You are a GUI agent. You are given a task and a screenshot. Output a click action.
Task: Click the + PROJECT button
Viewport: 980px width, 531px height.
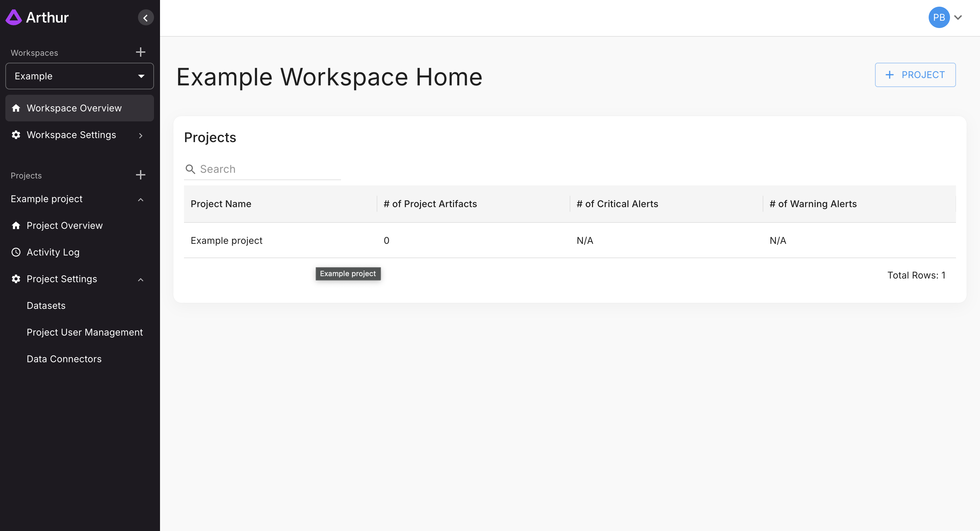tap(915, 75)
